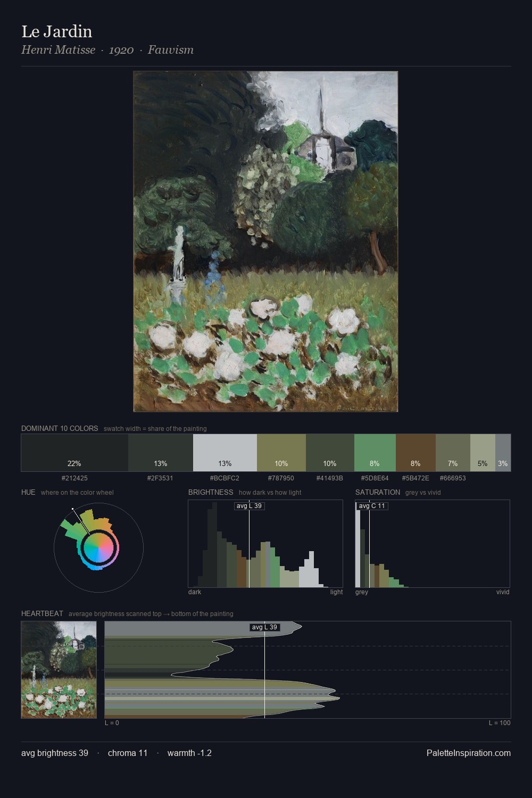Click footer text 'warmth -1.2'
This screenshot has height=798, width=532.
coord(189,753)
